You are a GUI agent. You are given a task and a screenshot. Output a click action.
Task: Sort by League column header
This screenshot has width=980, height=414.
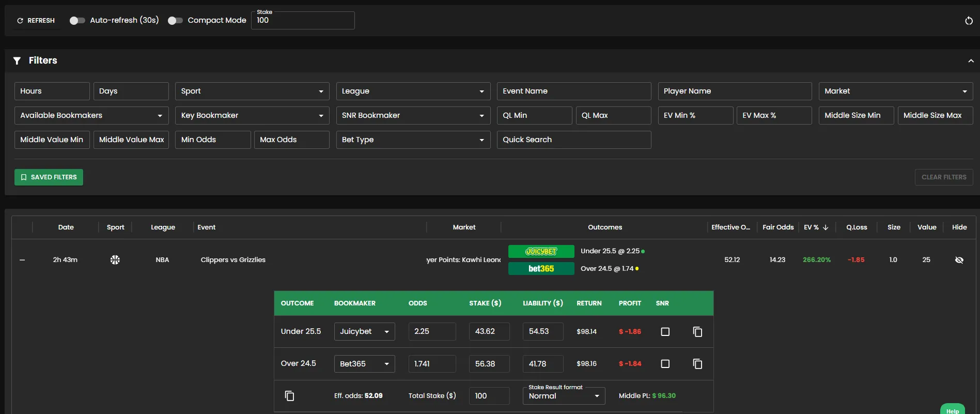click(163, 227)
